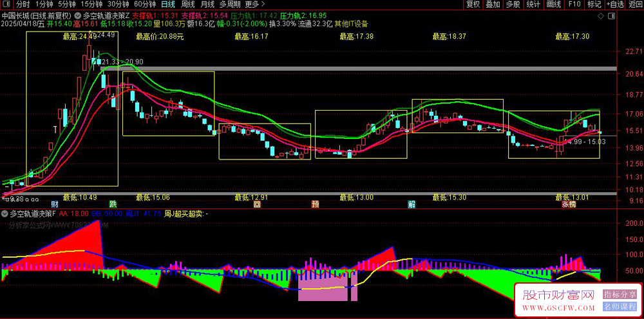Click the 最低:13.00 label
644x319 pixels.
click(357, 197)
